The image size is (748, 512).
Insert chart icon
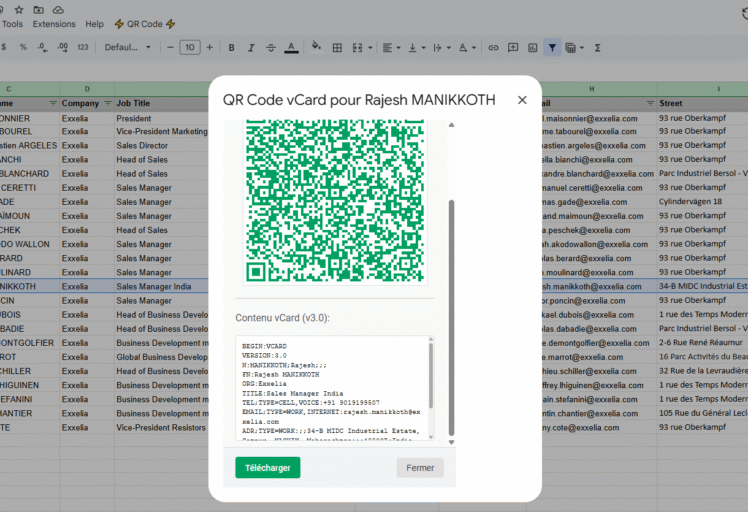(532, 47)
